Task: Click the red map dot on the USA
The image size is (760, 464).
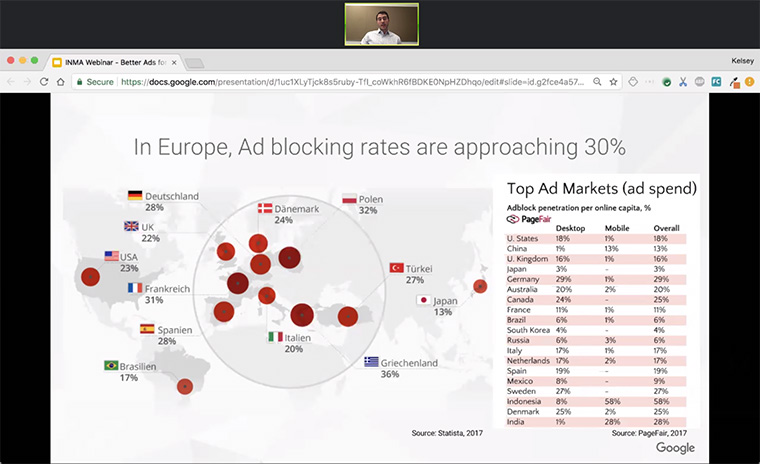Action: tap(90, 277)
